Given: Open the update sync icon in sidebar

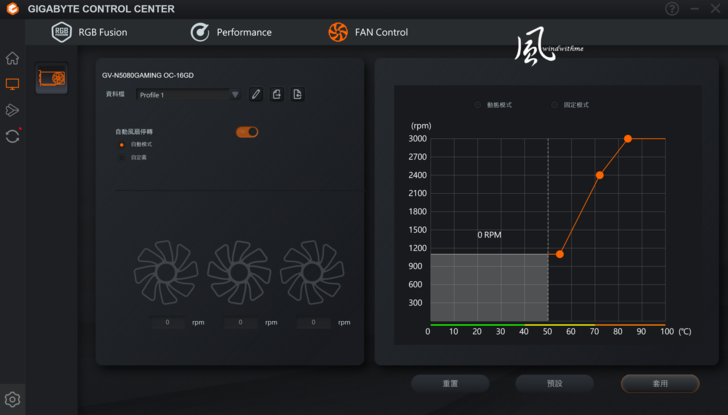Looking at the screenshot, I should click(x=12, y=136).
